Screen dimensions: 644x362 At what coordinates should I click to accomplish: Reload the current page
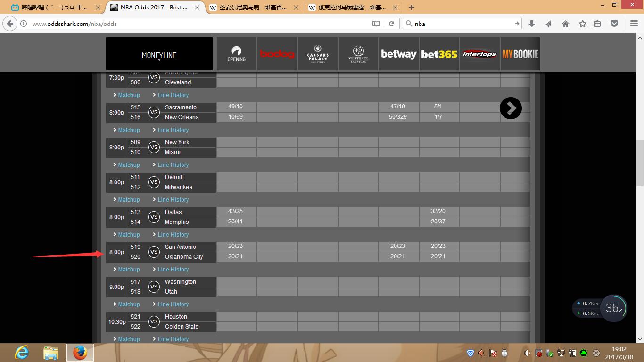[x=391, y=24]
